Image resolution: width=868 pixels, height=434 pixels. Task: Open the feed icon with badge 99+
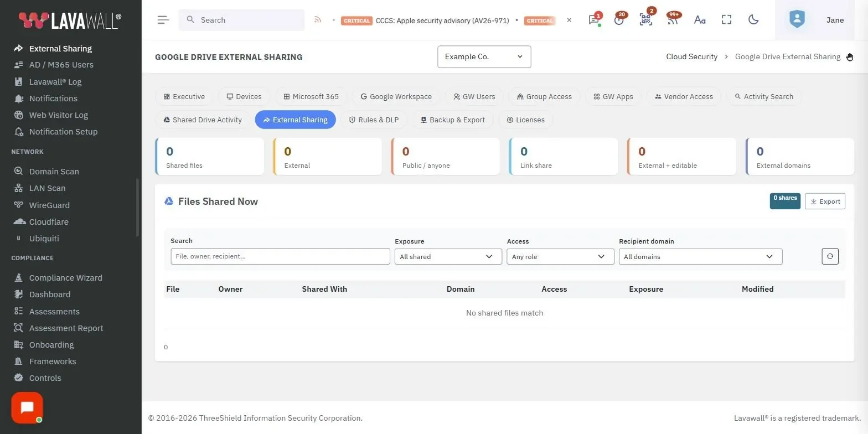click(673, 20)
